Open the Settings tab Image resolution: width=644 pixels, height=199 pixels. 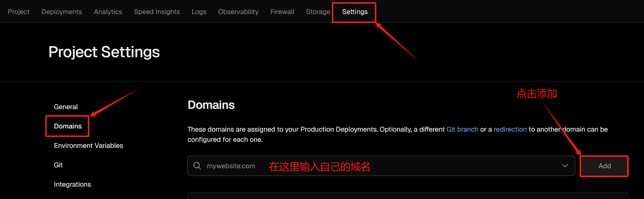[x=355, y=12]
